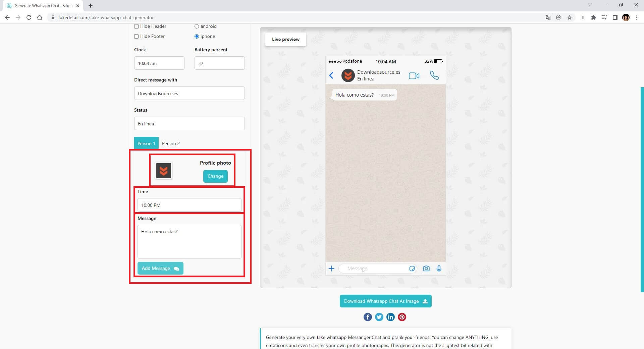The image size is (644, 349).
Task: Click the Battery percent field
Action: 220,63
